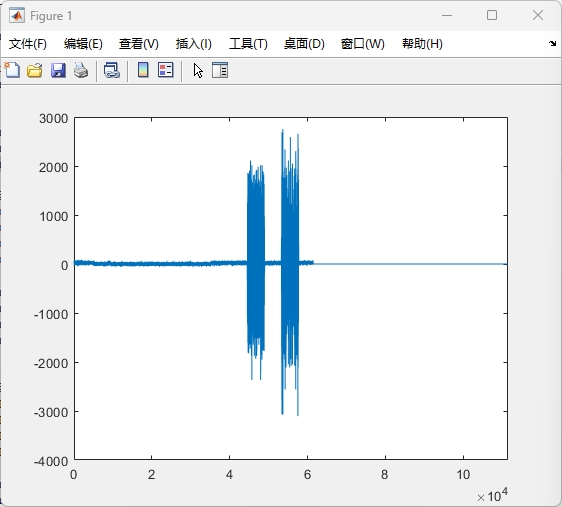Click the MATLAB icon in the title bar

coord(17,15)
